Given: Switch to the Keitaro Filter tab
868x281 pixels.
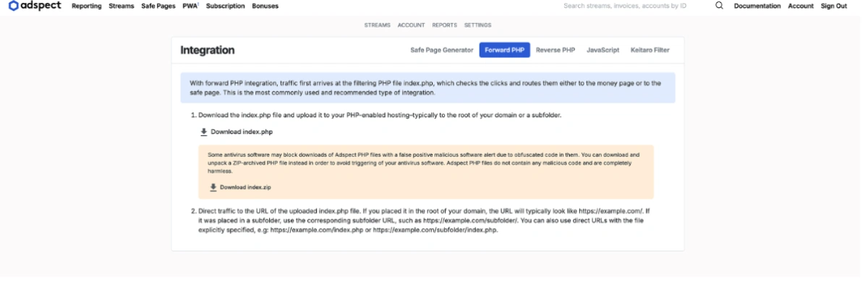Looking at the screenshot, I should (x=650, y=50).
